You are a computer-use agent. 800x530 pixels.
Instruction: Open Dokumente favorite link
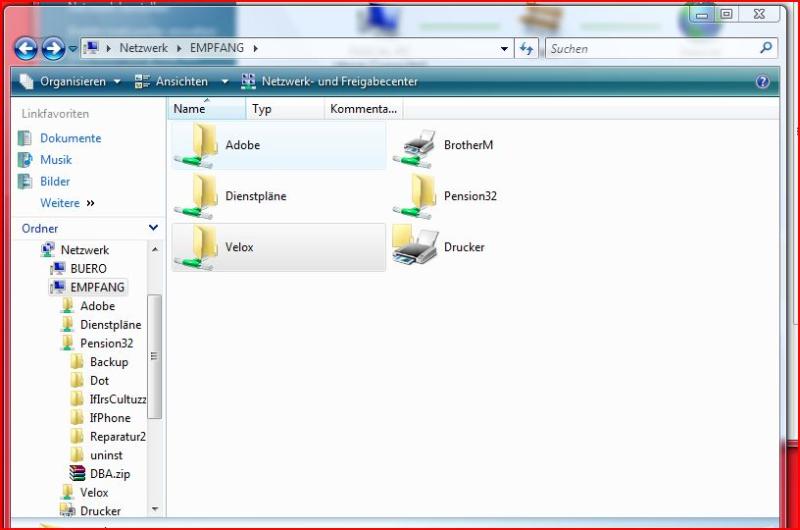70,139
